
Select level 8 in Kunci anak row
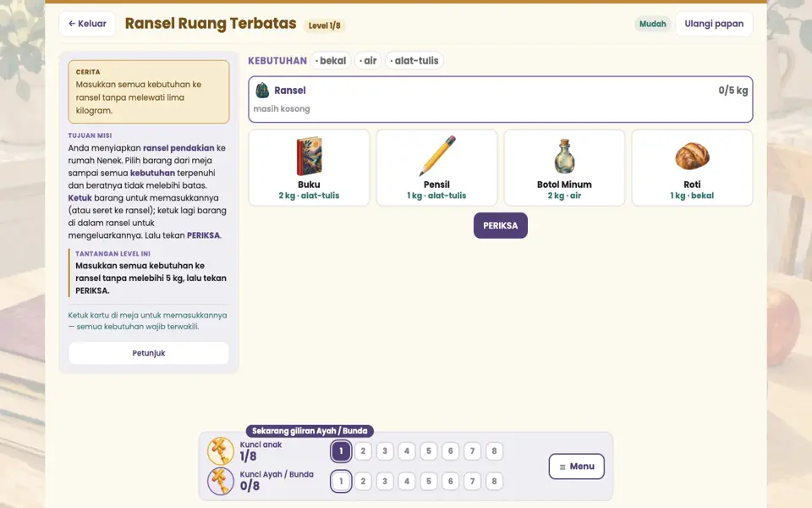[x=494, y=451]
